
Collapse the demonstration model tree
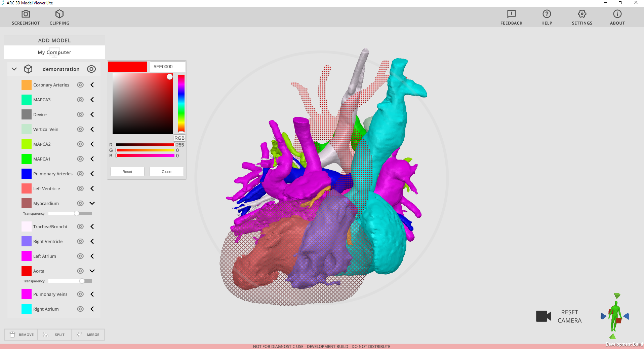(14, 69)
